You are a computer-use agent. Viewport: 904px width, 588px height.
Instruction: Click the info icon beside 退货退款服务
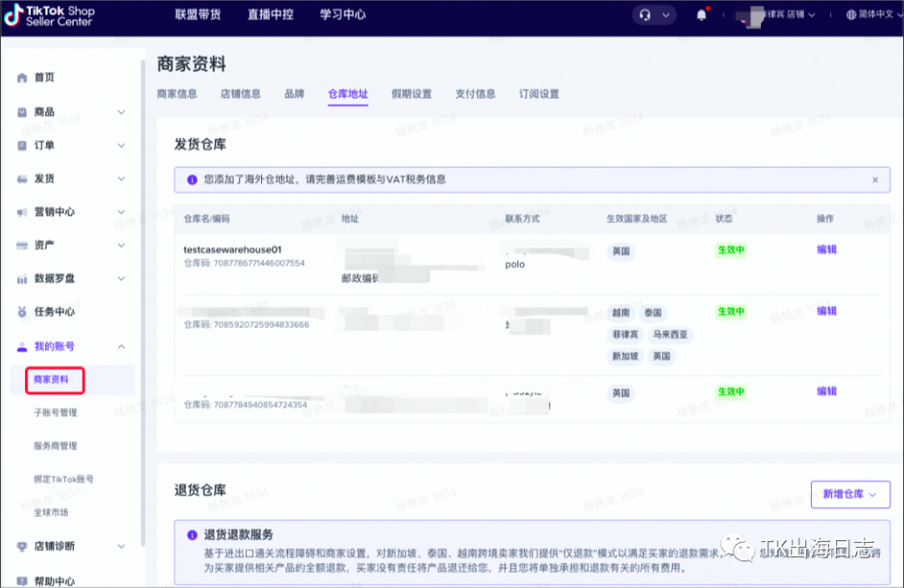pyautogui.click(x=192, y=535)
